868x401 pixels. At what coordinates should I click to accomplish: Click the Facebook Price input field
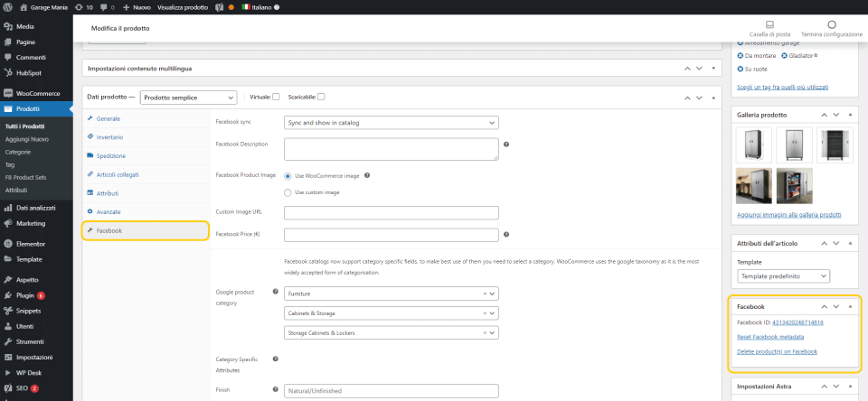(x=392, y=235)
